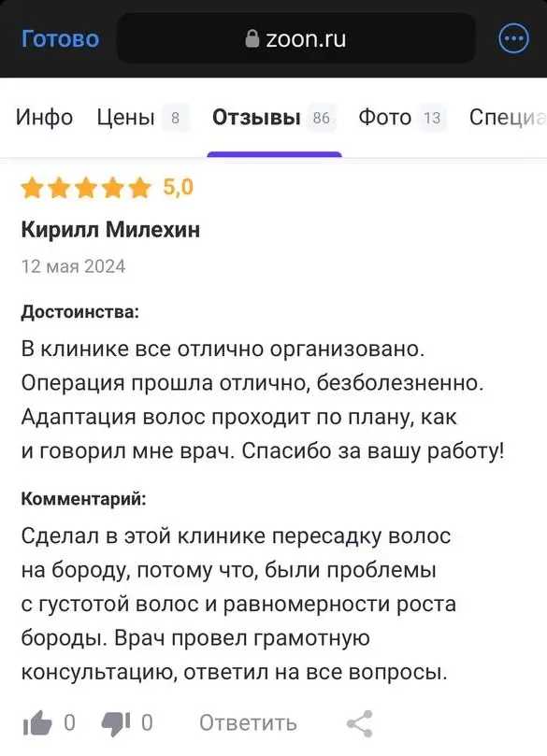The height and width of the screenshot is (756, 547).
Task: Click the five-star rating row
Action: (x=86, y=188)
